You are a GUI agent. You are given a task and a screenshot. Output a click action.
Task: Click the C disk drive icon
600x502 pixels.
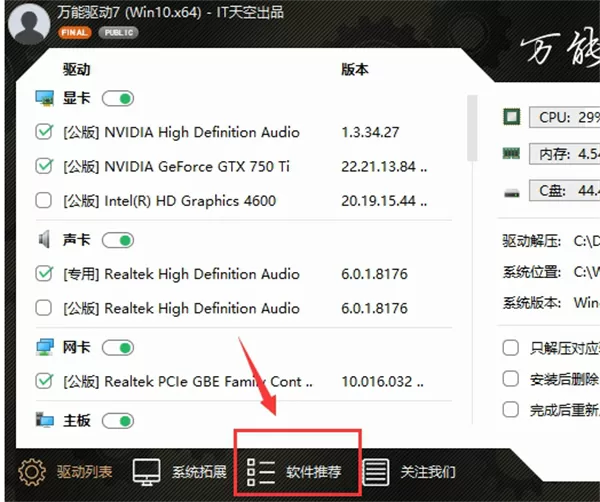point(512,192)
